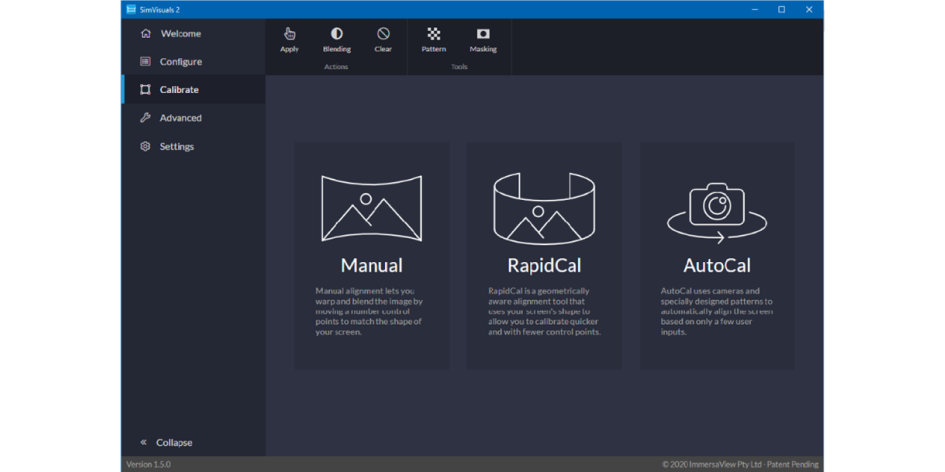Maximize the SimVisuals window

pyautogui.click(x=782, y=10)
